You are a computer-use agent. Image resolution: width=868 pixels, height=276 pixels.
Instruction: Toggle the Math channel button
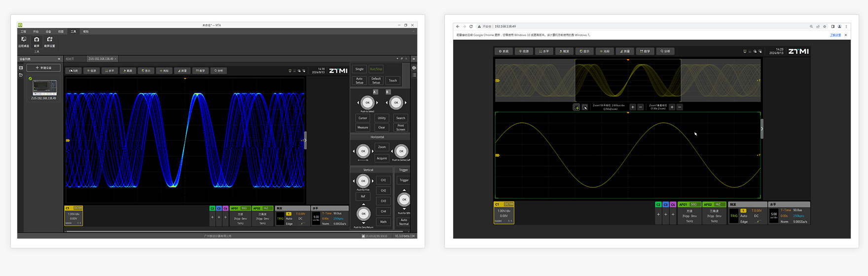click(x=383, y=222)
